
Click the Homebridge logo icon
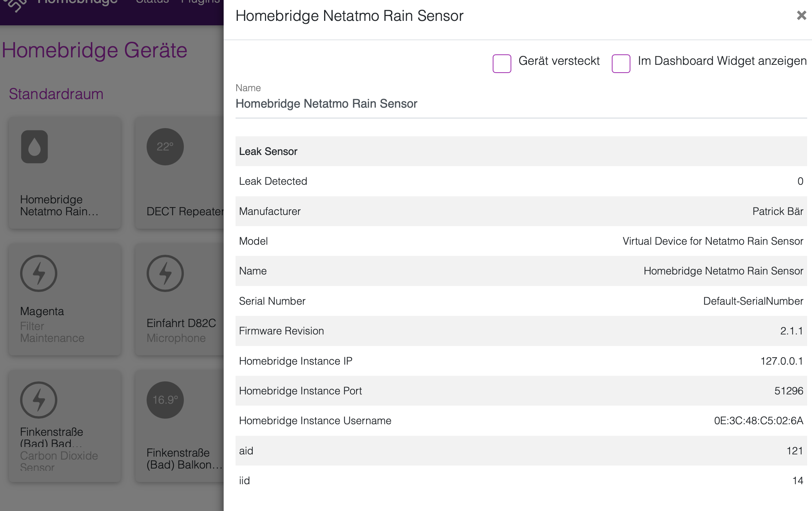[x=15, y=4]
